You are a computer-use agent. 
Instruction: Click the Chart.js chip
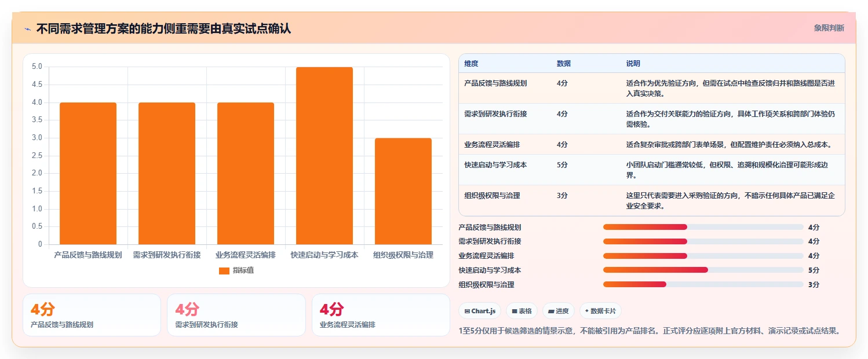pyautogui.click(x=480, y=311)
